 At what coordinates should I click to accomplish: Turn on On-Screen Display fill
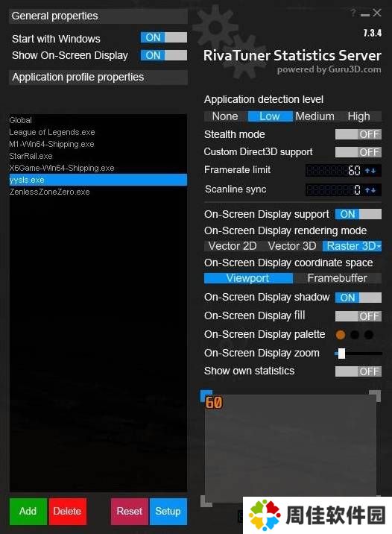[358, 316]
